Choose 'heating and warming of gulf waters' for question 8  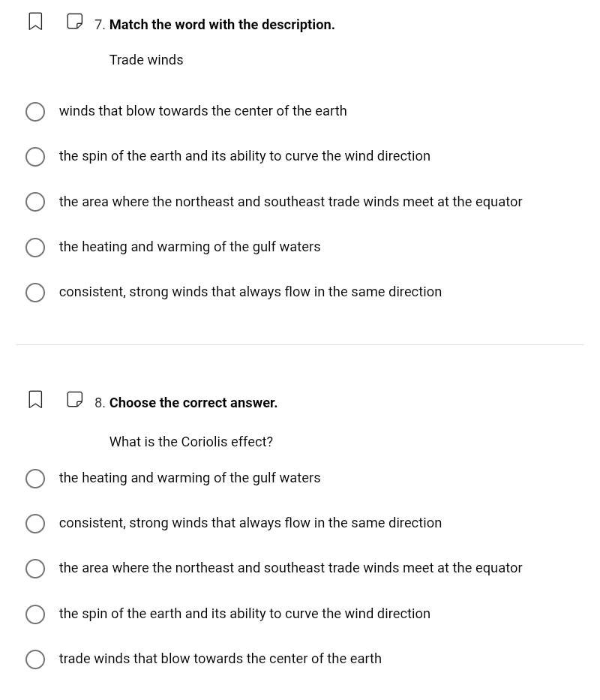(35, 479)
